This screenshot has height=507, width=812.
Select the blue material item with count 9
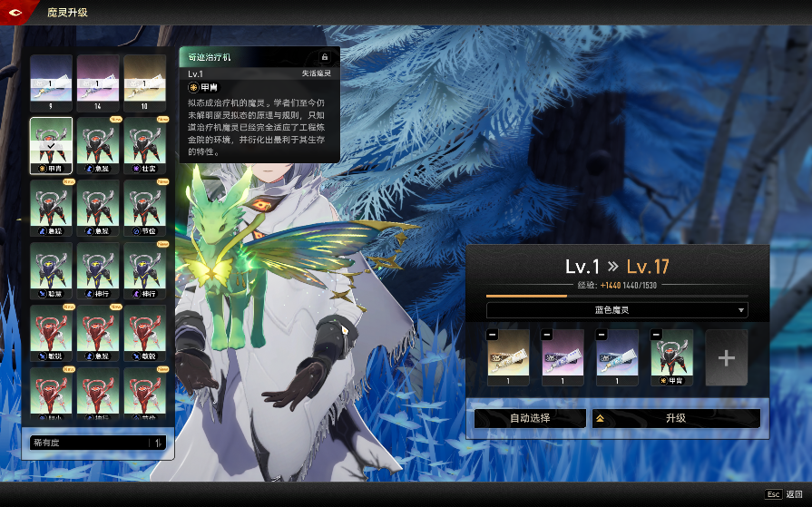click(51, 82)
